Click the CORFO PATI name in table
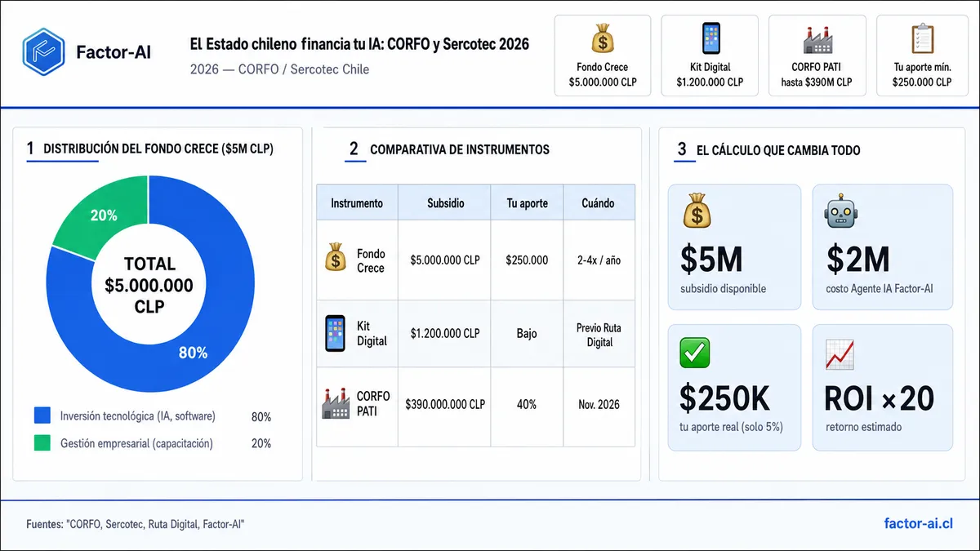The height and width of the screenshot is (551, 980). pyautogui.click(x=373, y=403)
